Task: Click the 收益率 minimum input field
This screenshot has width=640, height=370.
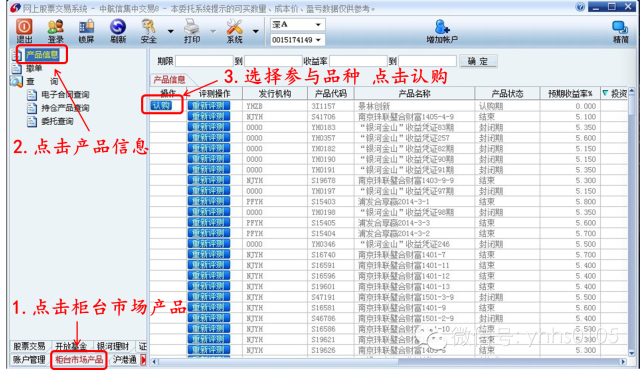Action: (358, 61)
